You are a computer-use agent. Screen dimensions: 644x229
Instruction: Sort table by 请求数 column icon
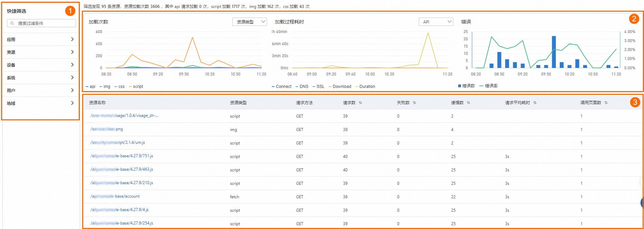click(x=361, y=103)
